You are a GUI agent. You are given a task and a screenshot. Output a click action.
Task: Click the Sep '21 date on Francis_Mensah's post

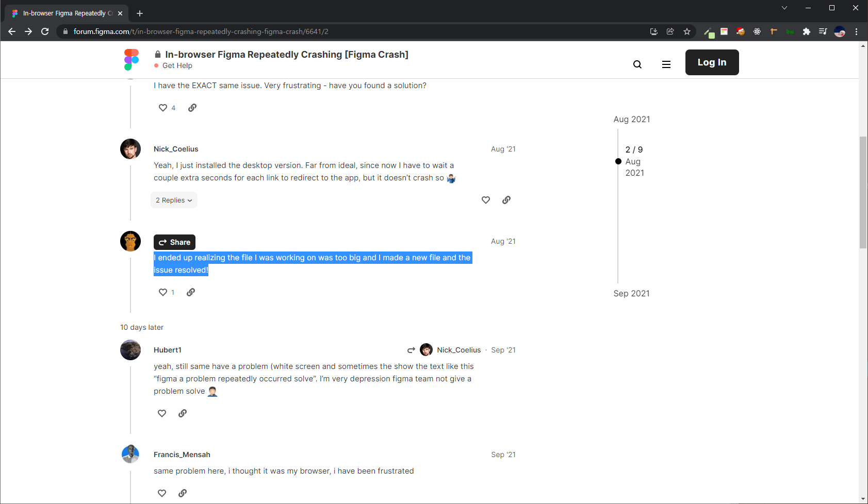tap(503, 455)
